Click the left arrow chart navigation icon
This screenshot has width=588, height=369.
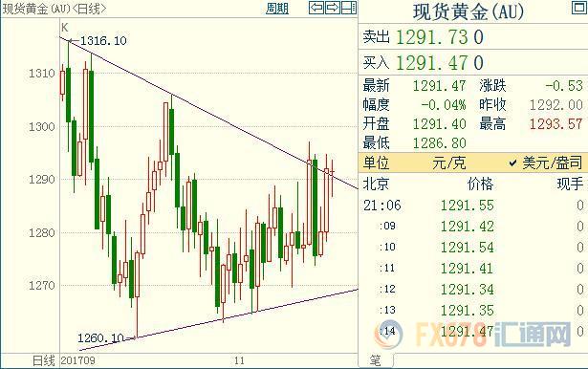(316, 8)
